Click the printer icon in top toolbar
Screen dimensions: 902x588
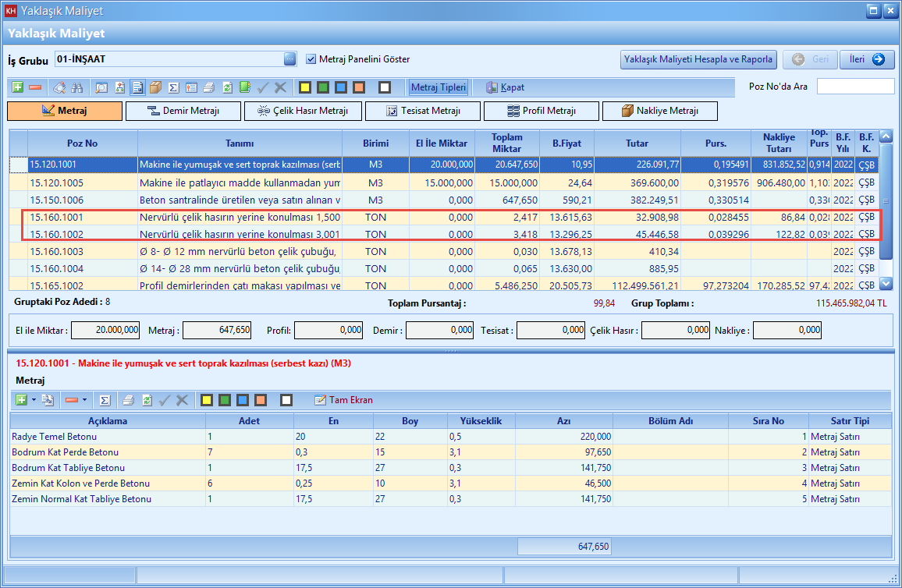pyautogui.click(x=208, y=87)
